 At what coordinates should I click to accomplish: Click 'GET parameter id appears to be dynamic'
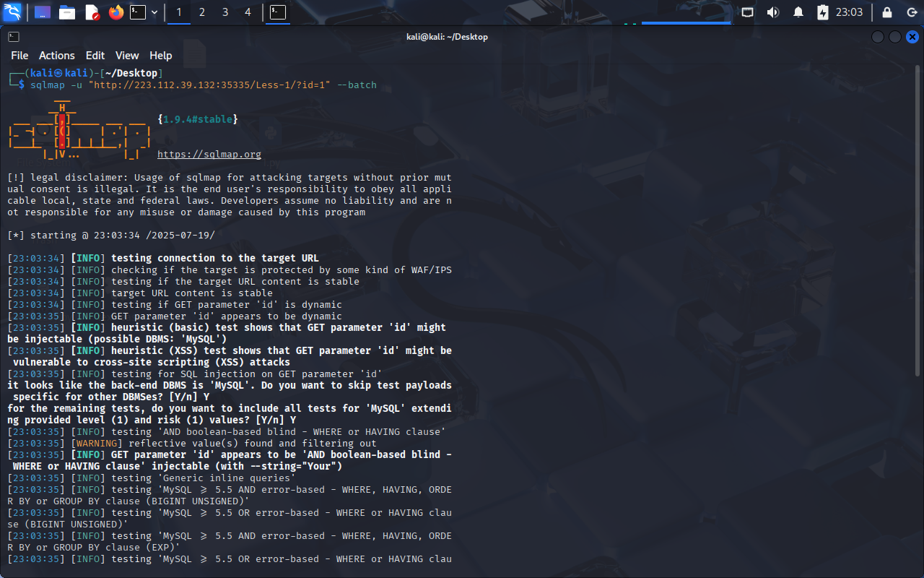175,316
